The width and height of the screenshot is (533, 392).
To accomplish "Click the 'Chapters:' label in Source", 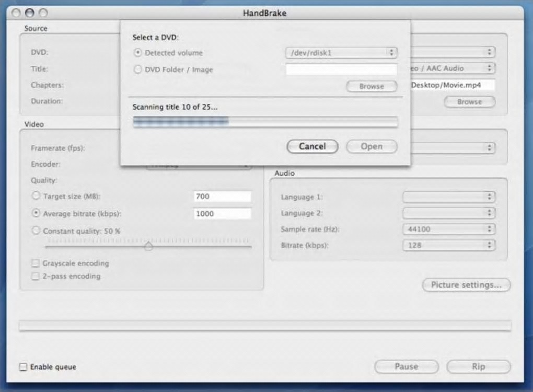I will point(47,85).
